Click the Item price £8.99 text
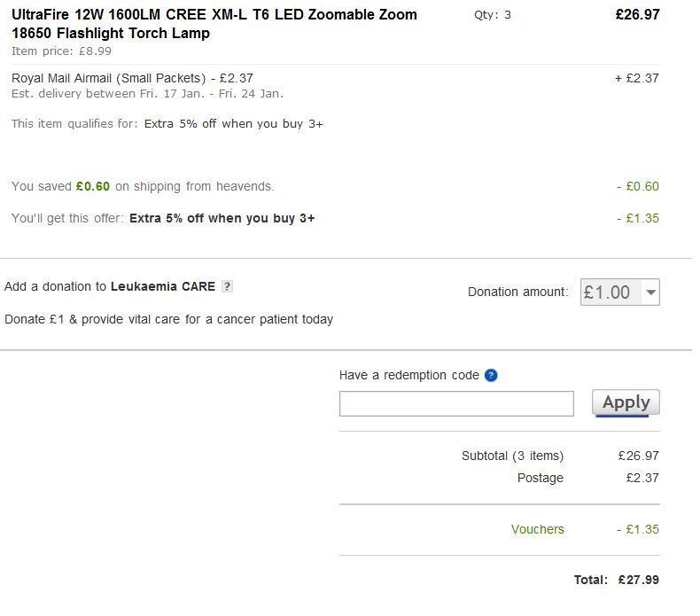The image size is (700, 616). (x=61, y=51)
